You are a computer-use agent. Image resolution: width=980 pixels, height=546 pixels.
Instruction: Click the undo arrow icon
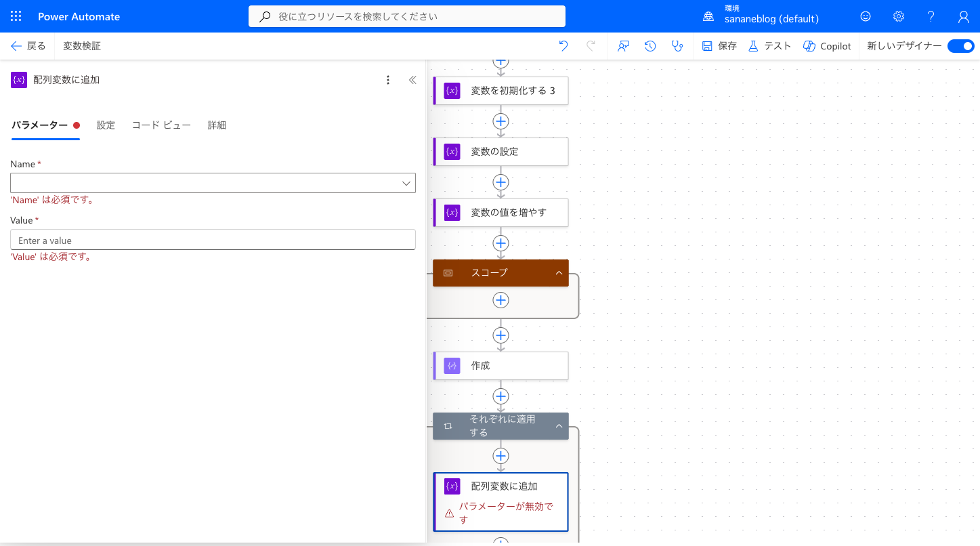[x=563, y=46]
